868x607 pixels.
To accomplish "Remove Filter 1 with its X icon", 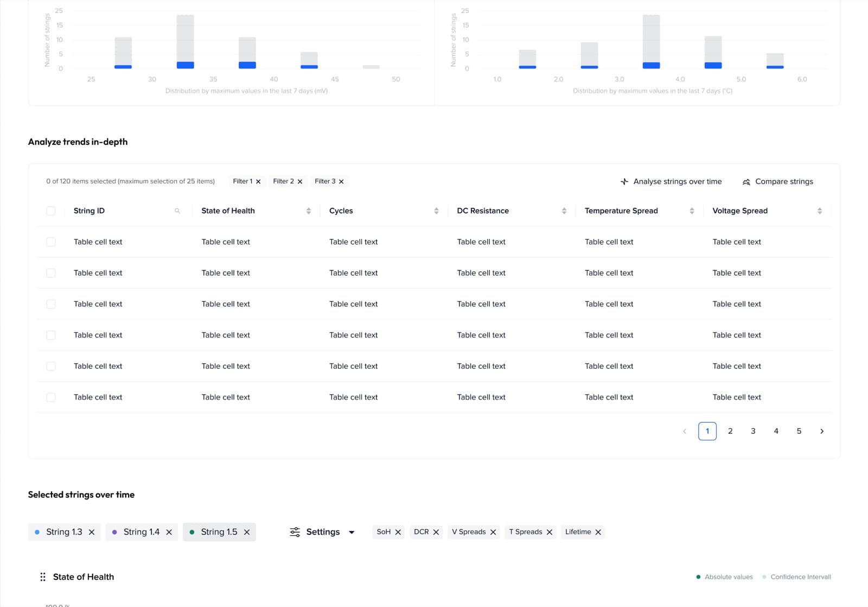I will coord(258,182).
